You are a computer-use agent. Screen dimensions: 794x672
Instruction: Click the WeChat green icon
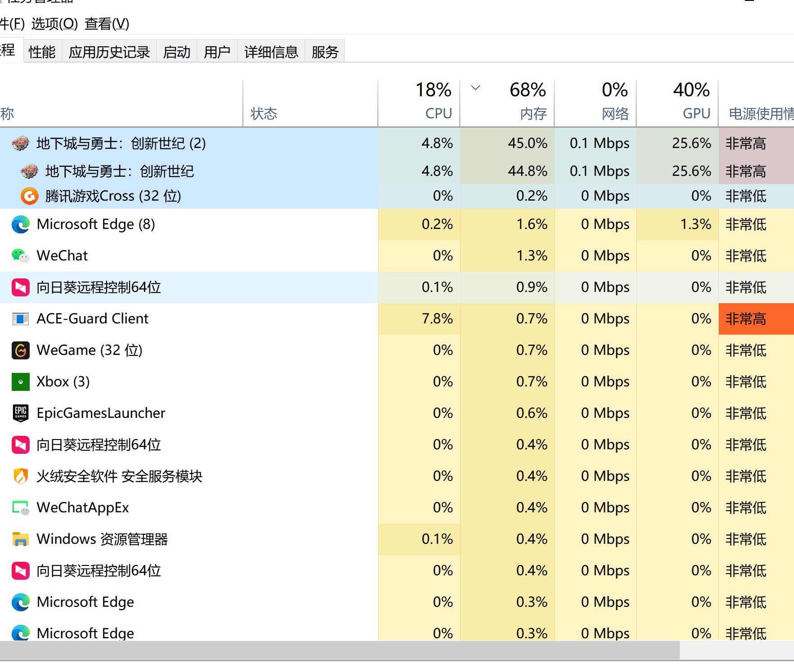tap(20, 255)
